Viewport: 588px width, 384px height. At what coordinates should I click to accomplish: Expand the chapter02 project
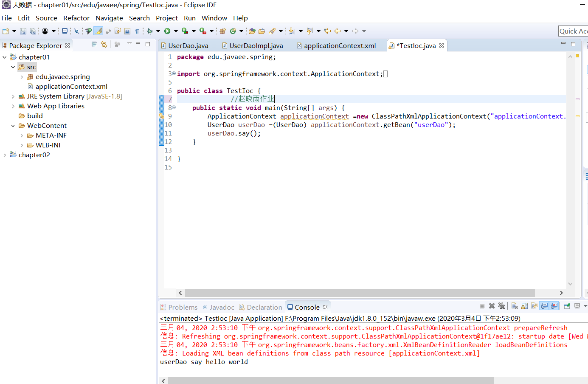pyautogui.click(x=5, y=155)
